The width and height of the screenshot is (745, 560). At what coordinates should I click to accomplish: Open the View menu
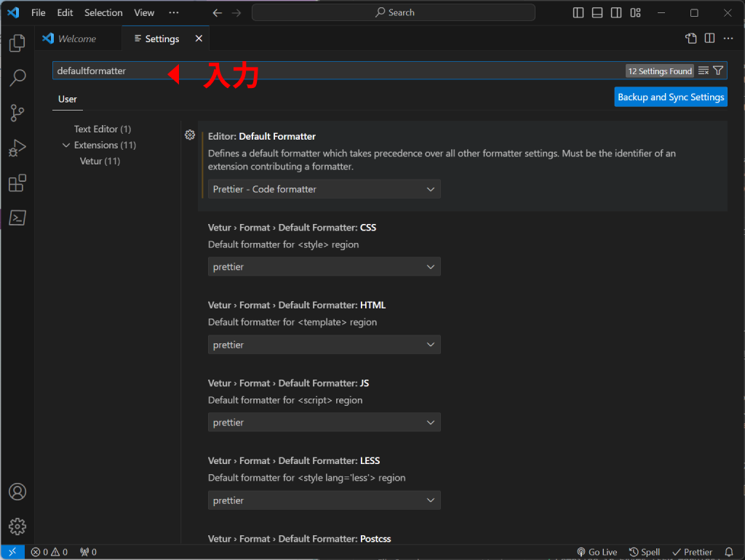coord(144,13)
